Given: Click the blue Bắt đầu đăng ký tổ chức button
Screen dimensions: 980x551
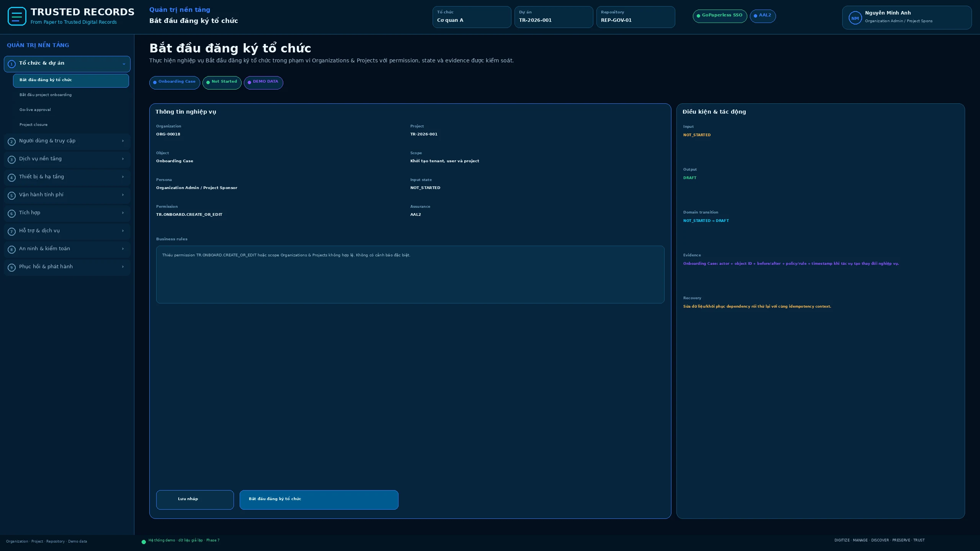Looking at the screenshot, I should [319, 500].
